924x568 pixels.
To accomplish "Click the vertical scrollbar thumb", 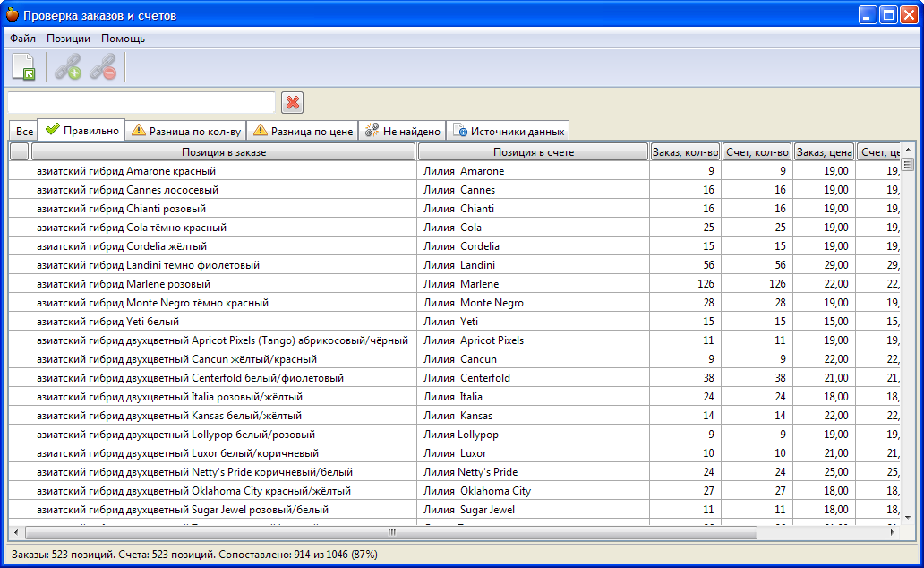I will pos(908,164).
